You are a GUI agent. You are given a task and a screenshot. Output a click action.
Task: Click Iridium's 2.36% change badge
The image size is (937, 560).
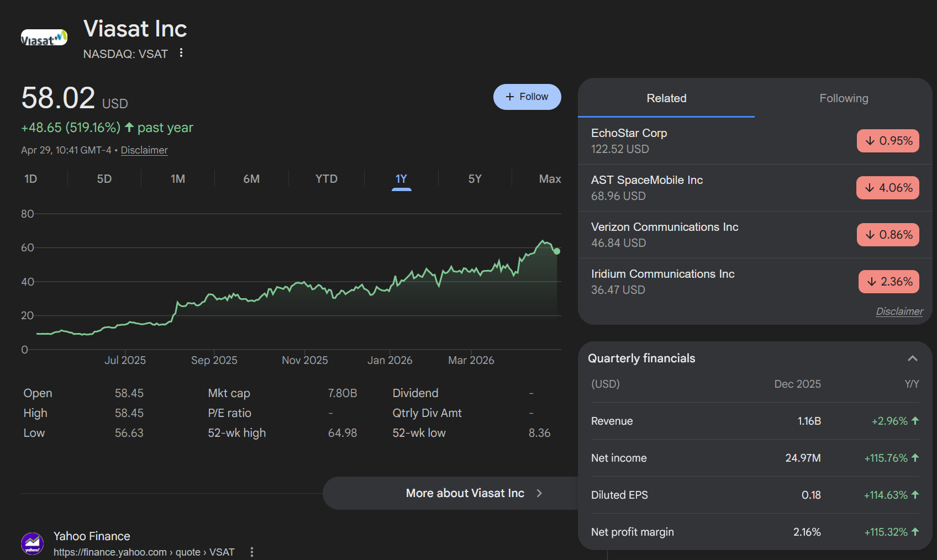889,282
